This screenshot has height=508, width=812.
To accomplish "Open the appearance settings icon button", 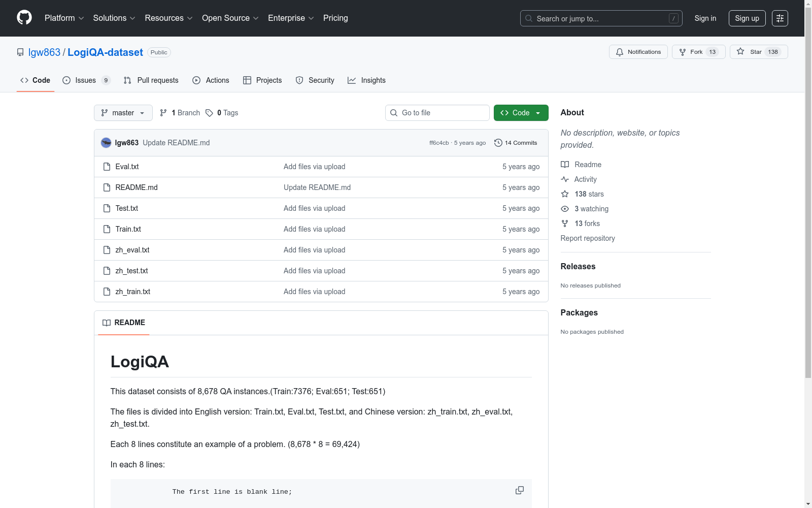I will coord(780,18).
